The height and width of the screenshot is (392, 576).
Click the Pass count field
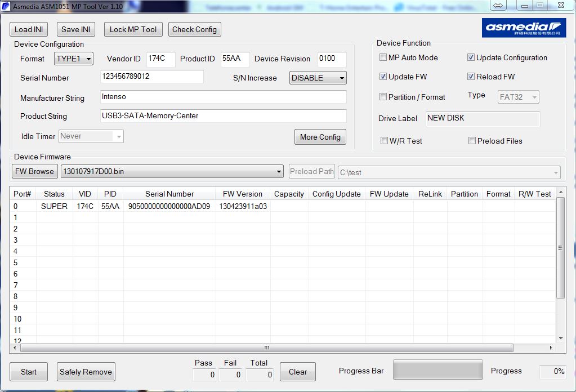click(x=204, y=375)
